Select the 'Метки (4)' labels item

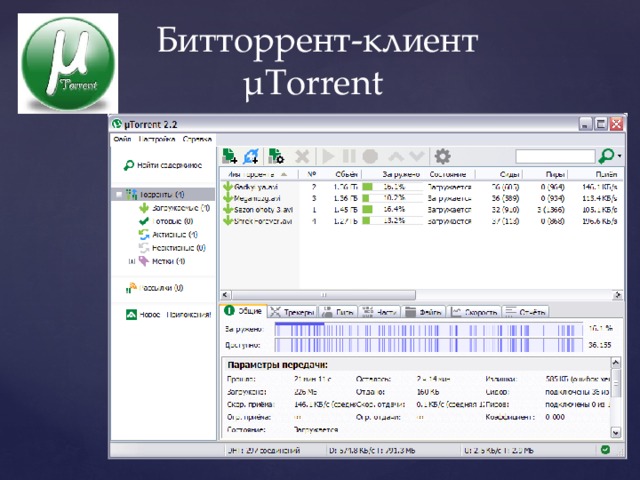pos(162,261)
